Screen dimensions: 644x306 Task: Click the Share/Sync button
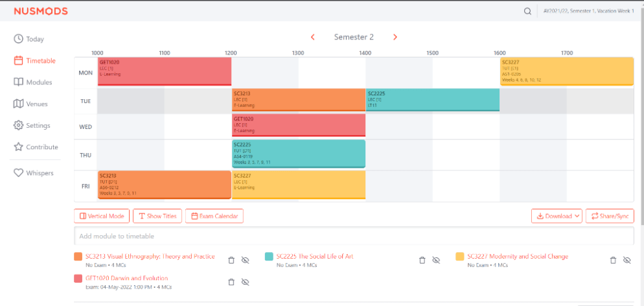click(610, 216)
